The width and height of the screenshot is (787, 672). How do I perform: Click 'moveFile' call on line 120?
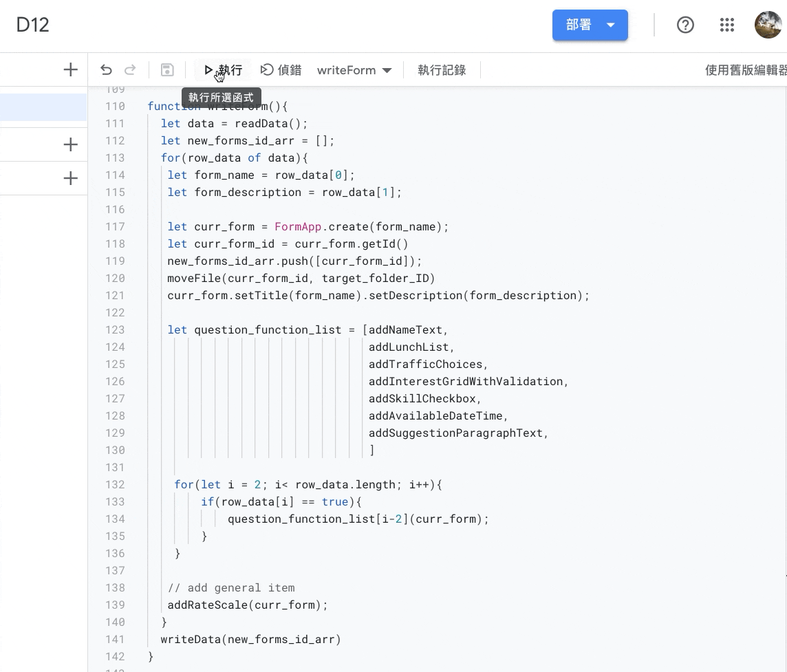click(x=194, y=278)
